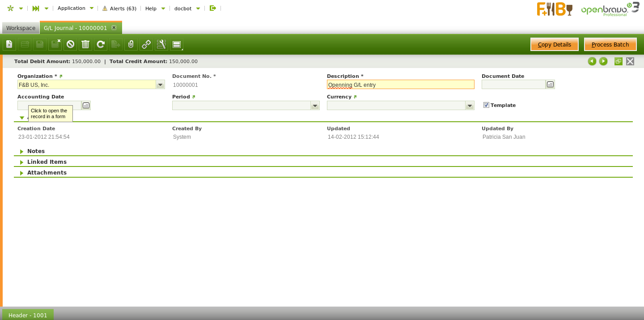Click the Copy Details button

tap(555, 44)
